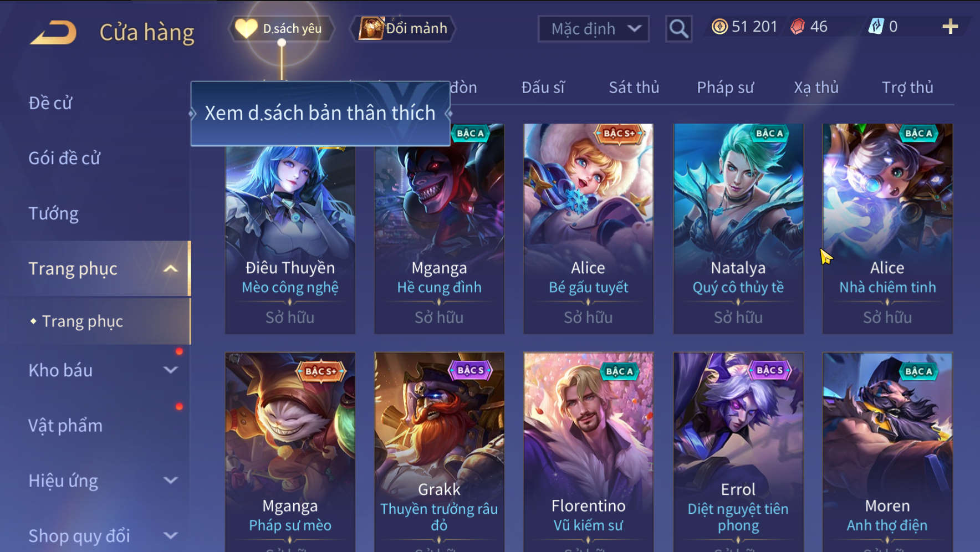Click the red gem currency icon

click(798, 27)
